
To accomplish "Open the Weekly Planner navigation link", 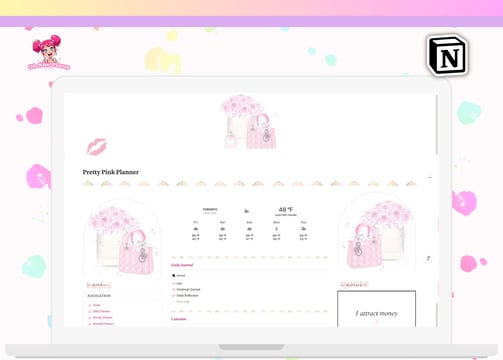I will pyautogui.click(x=103, y=318).
